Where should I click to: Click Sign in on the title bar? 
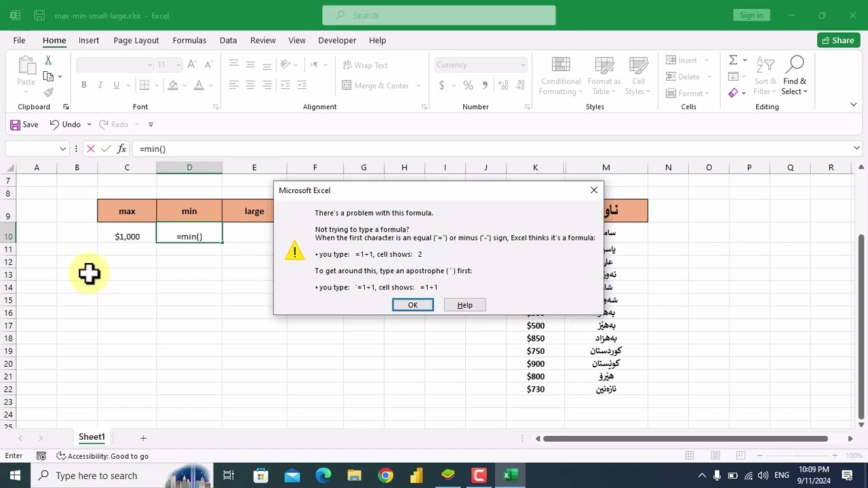coord(751,16)
